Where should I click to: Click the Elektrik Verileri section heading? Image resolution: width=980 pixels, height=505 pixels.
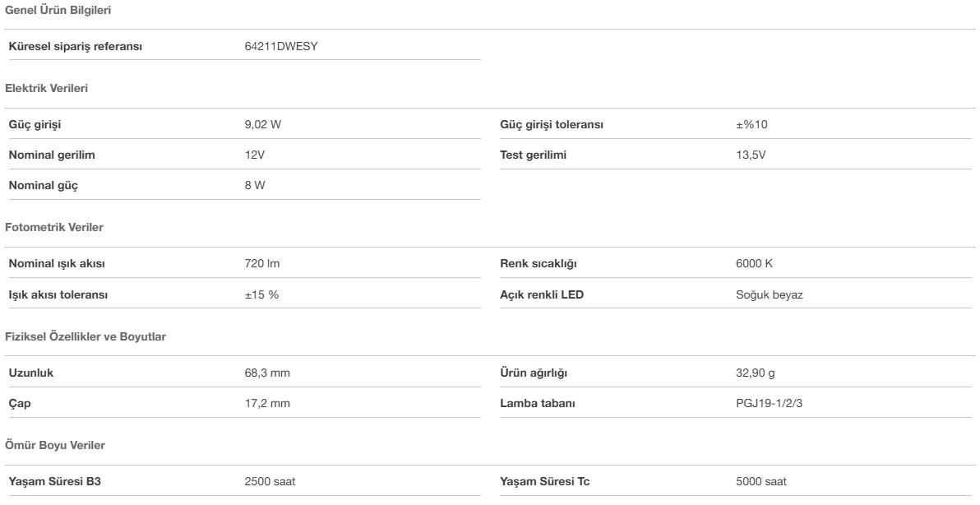tap(44, 87)
